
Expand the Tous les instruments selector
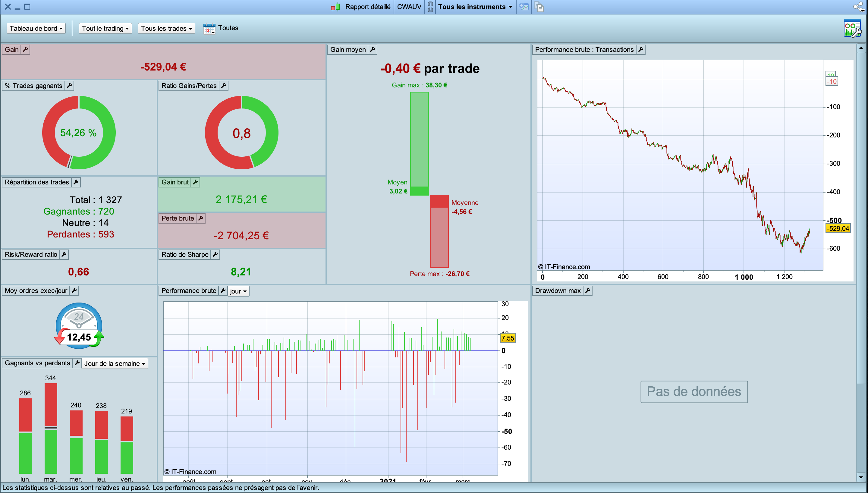[x=475, y=7]
